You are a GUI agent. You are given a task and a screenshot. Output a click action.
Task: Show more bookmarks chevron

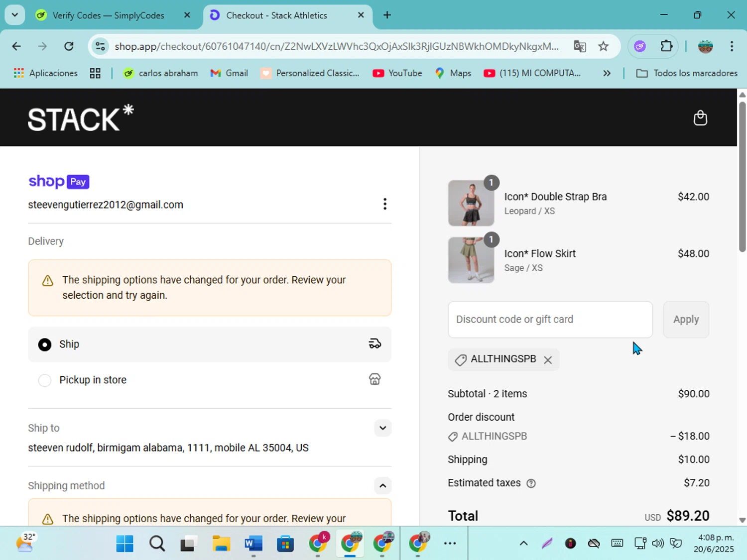607,73
